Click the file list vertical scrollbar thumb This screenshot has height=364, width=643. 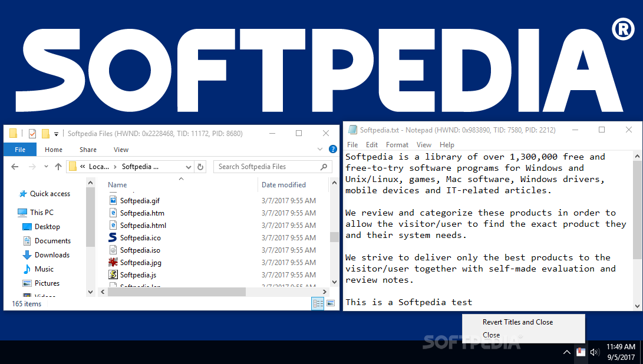pos(334,237)
